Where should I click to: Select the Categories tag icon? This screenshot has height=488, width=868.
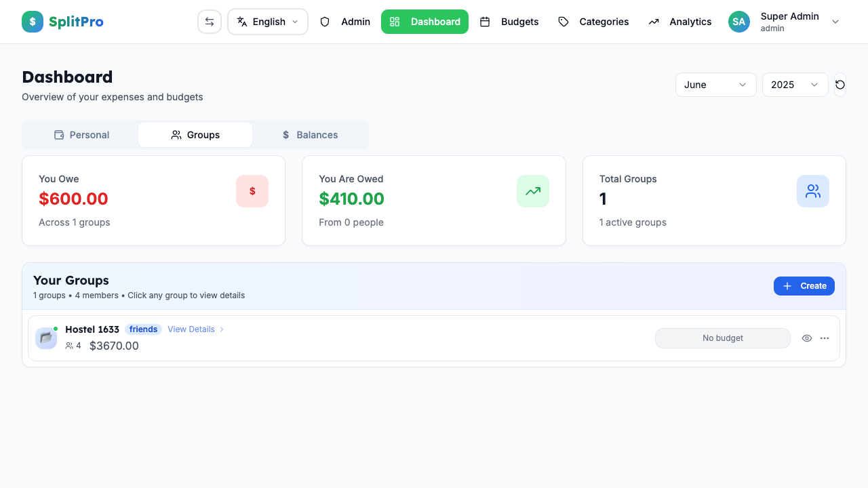pyautogui.click(x=564, y=22)
